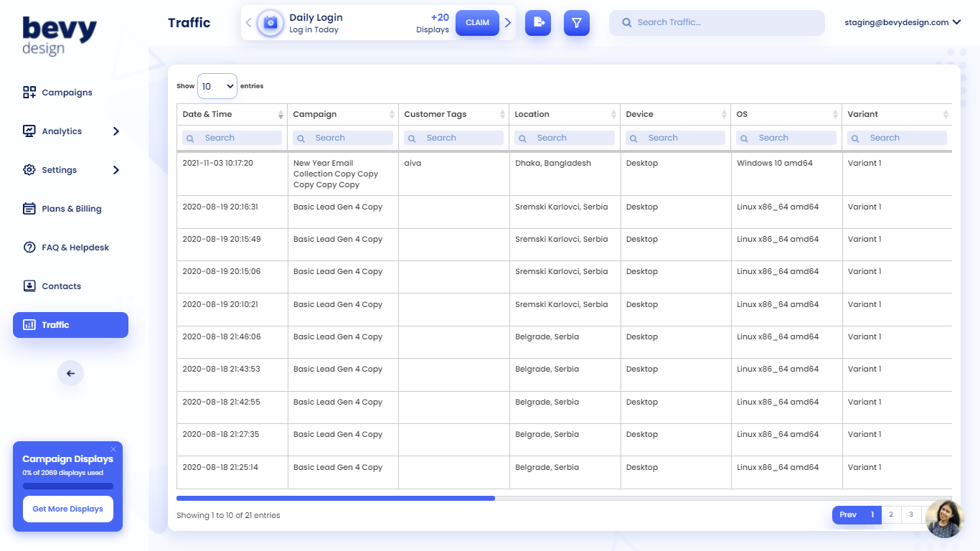
Task: Open the Settings submenu chevron
Action: point(116,169)
